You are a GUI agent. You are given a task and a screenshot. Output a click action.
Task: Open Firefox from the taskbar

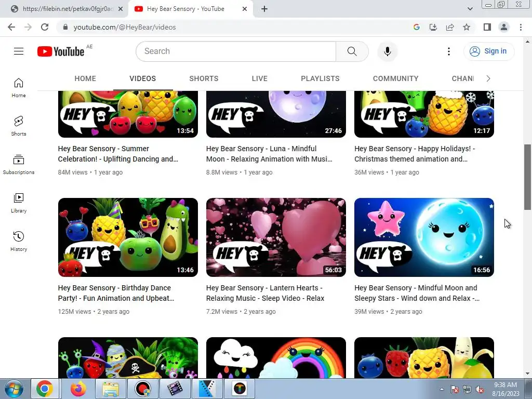78,389
